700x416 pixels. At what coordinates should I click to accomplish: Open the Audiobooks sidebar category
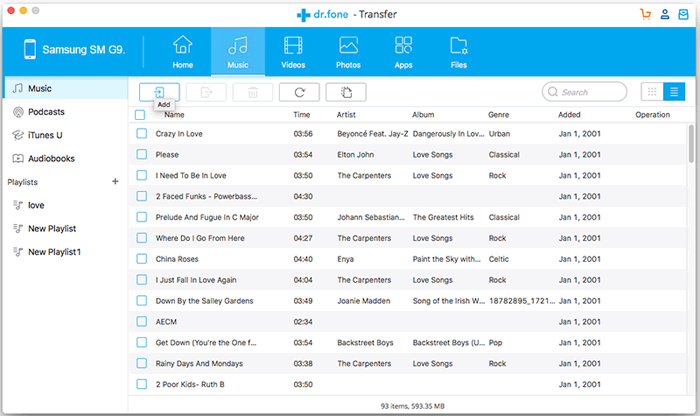(x=50, y=158)
